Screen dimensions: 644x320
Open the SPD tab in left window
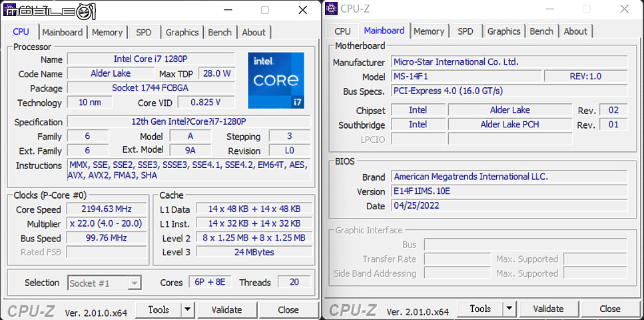(143, 32)
